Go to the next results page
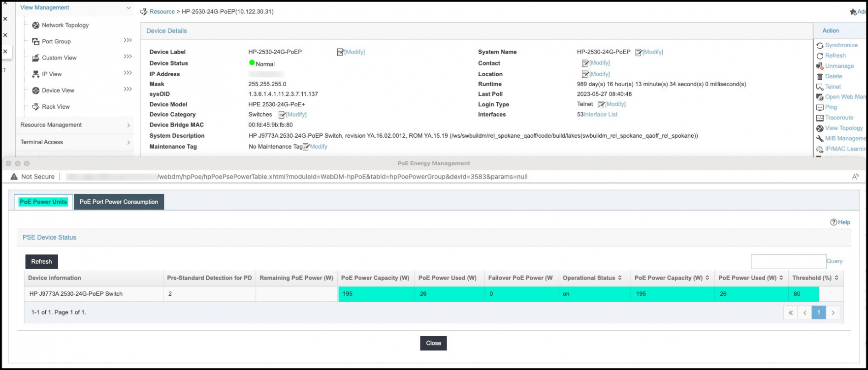The image size is (868, 370). pos(833,312)
